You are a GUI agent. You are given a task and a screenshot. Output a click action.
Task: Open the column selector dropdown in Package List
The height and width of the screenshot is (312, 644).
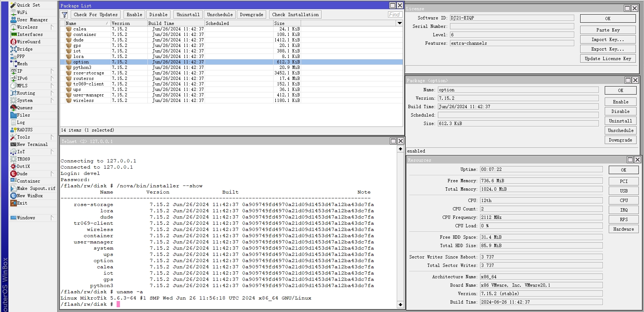(x=399, y=23)
